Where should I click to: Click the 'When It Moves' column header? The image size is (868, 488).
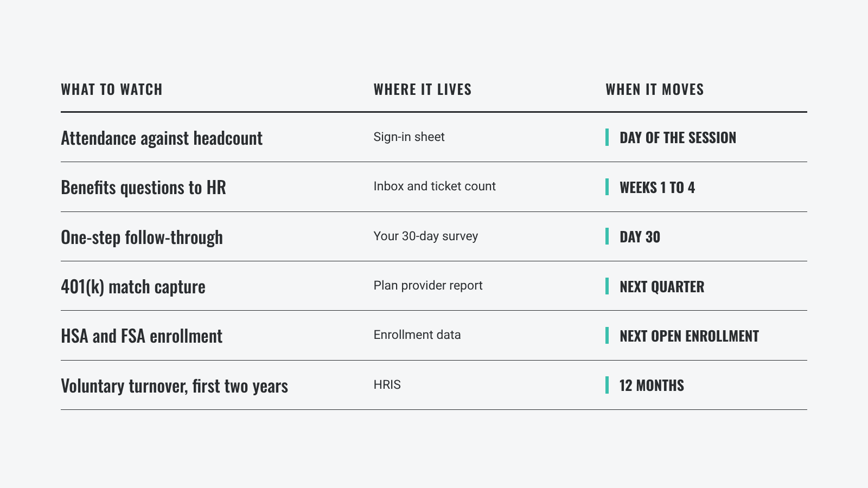tap(654, 89)
